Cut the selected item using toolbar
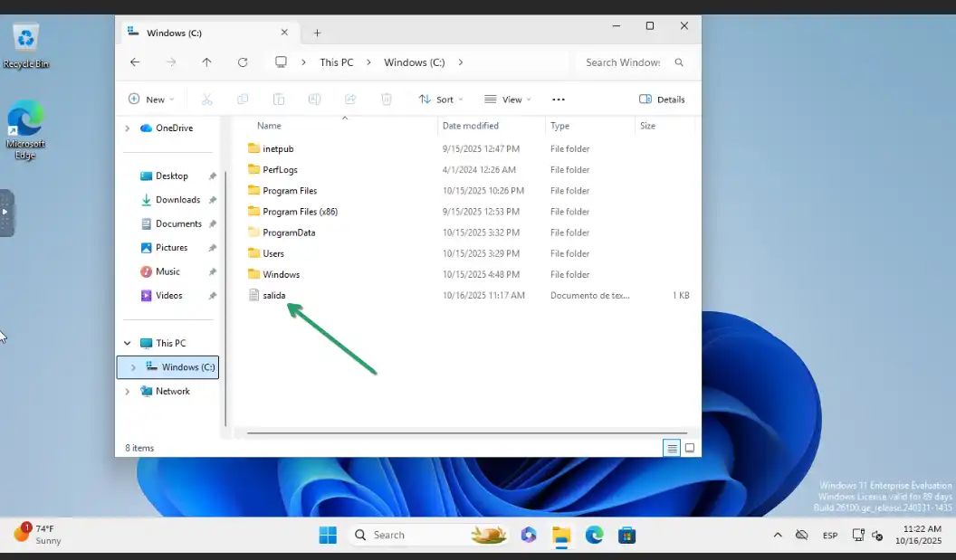This screenshot has height=560, width=956. click(206, 99)
